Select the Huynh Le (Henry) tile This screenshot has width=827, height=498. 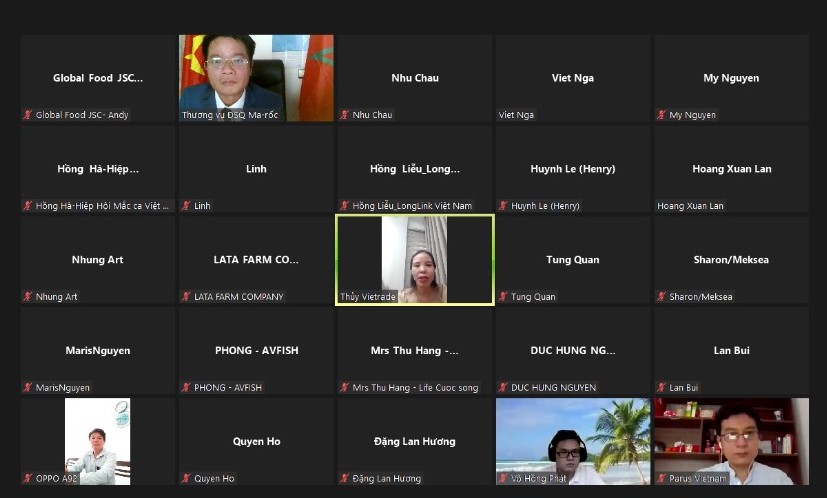572,168
